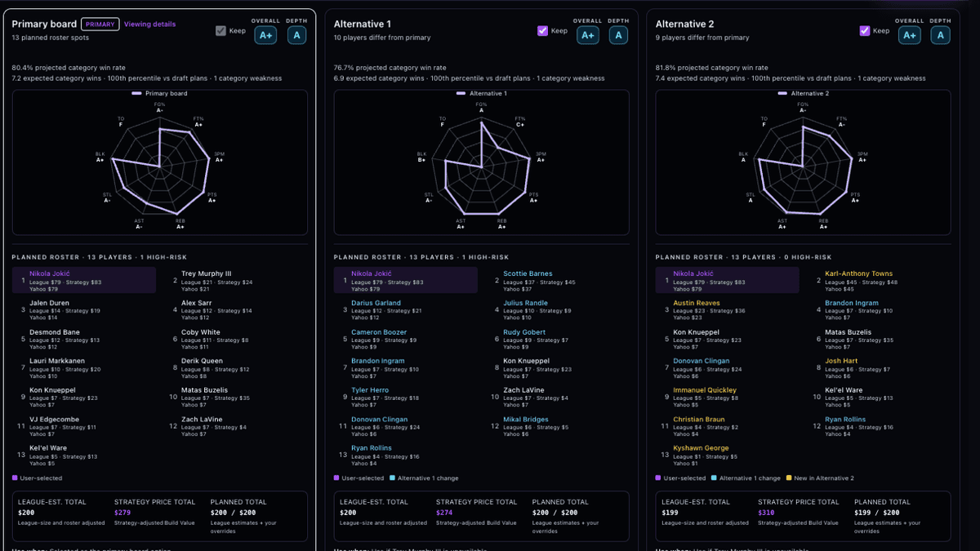The height and width of the screenshot is (551, 980).
Task: Click the New in Alternative 2 legend
Action: [x=820, y=478]
